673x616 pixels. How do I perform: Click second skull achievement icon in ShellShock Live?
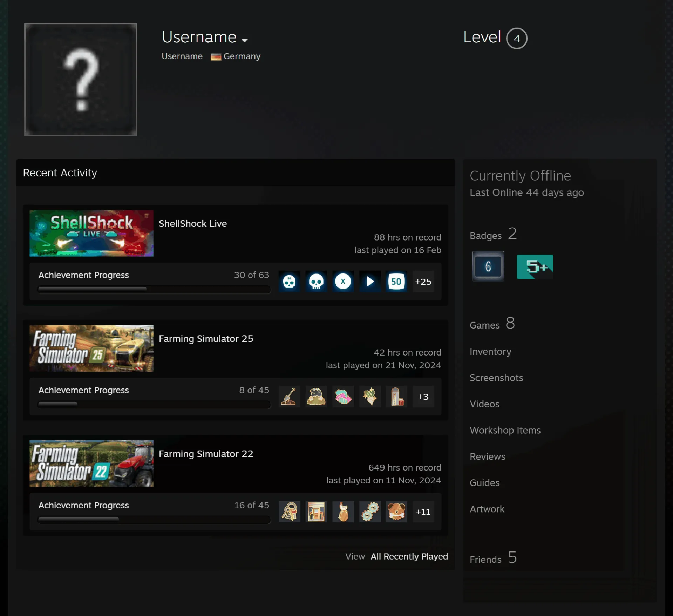click(316, 282)
